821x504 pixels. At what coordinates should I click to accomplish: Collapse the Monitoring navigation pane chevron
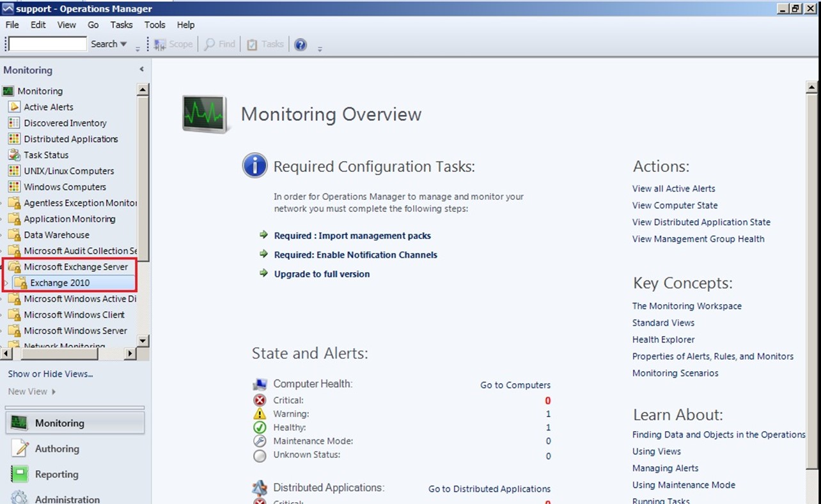pos(142,70)
